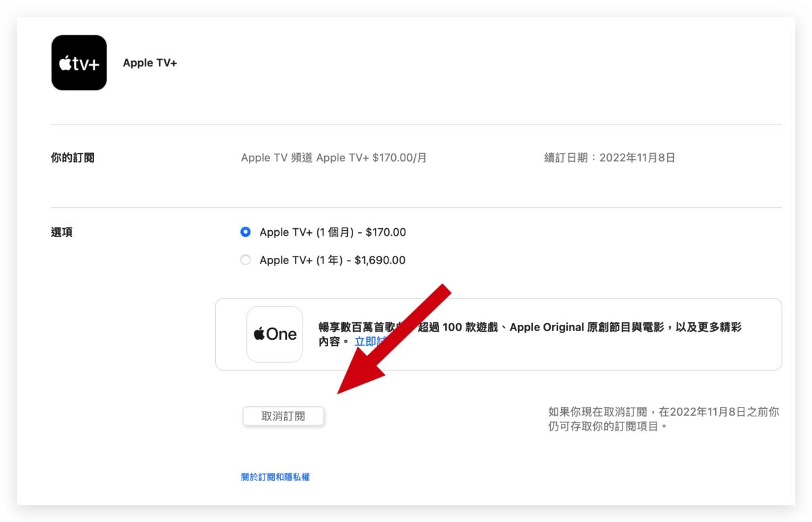
Task: Click the Apple TV 頻道 Apple TV+ $170.00/月 text
Action: [334, 158]
